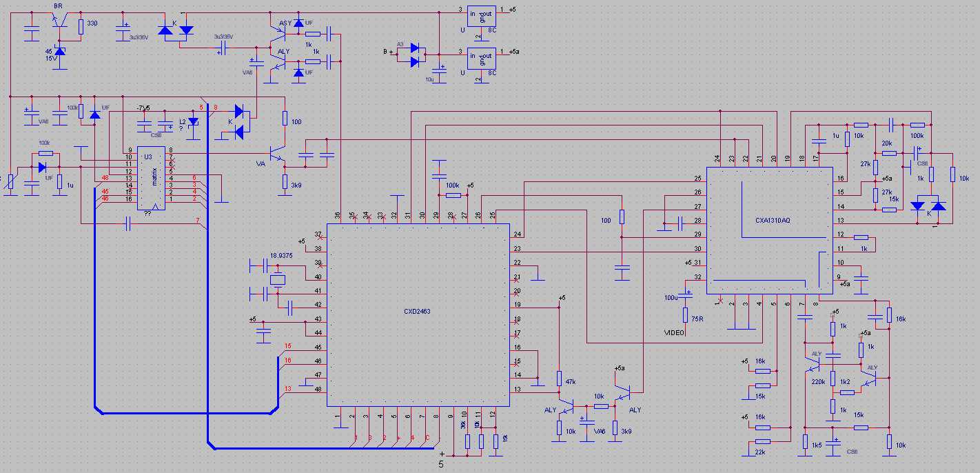
Task: Click the in/gnd/out regulator block at top
Action: pos(482,15)
